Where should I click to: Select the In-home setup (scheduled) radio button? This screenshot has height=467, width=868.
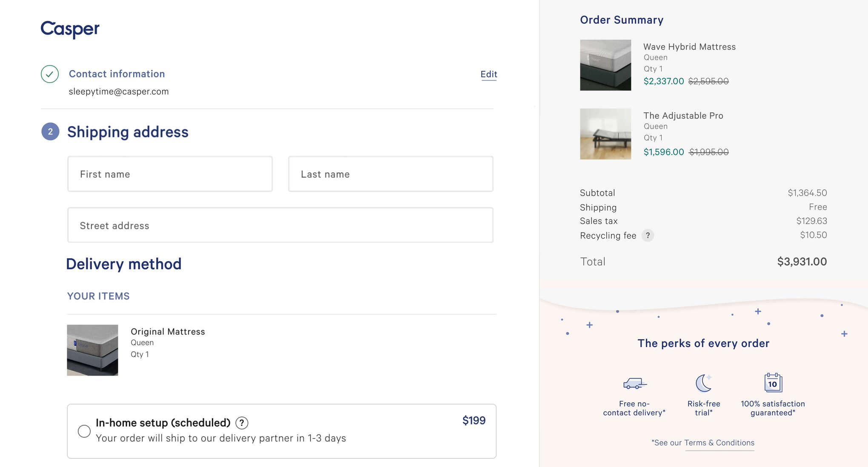pyautogui.click(x=84, y=431)
